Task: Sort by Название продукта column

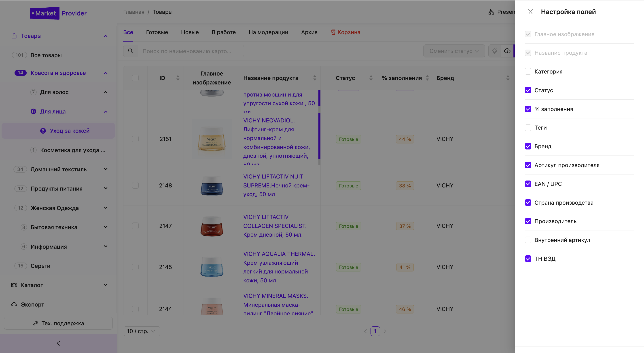Action: [x=315, y=78]
